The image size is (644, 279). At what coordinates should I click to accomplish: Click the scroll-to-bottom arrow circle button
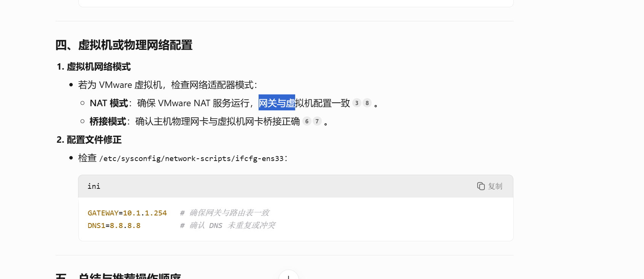(289, 276)
